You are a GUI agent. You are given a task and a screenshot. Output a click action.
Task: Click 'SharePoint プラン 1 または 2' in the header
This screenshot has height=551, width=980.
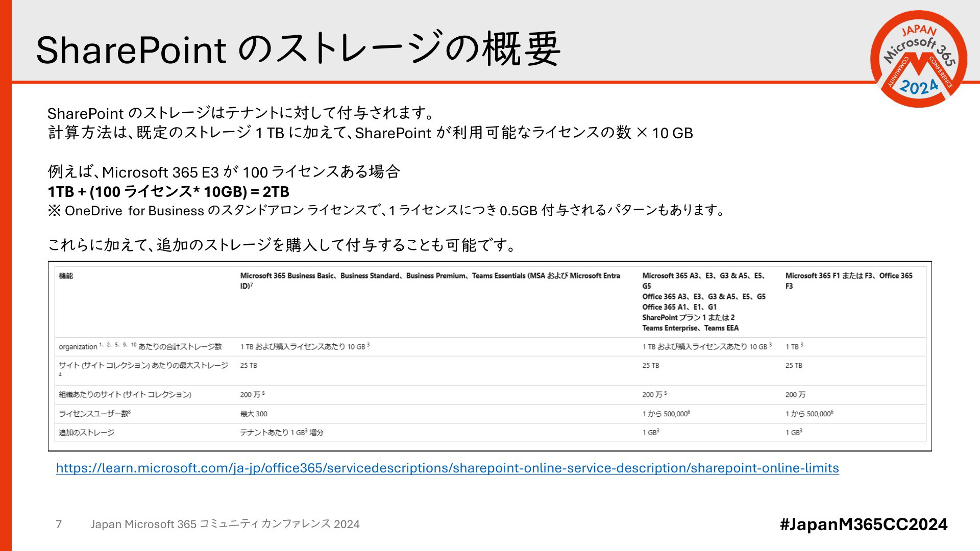click(x=689, y=317)
